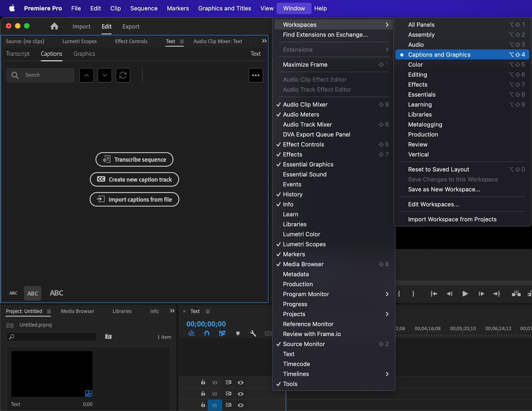Toggle V1 track lock
Screen dimensions: 532x411
pos(203,405)
